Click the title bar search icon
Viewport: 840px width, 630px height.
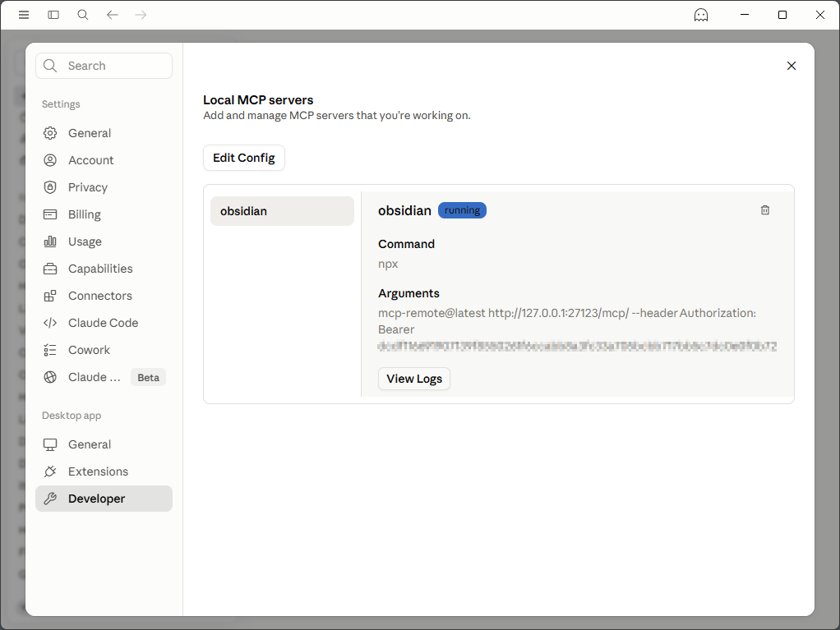(x=82, y=15)
